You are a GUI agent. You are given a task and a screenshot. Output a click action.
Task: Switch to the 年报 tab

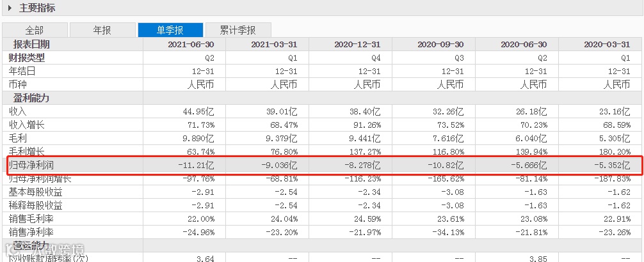(102, 30)
